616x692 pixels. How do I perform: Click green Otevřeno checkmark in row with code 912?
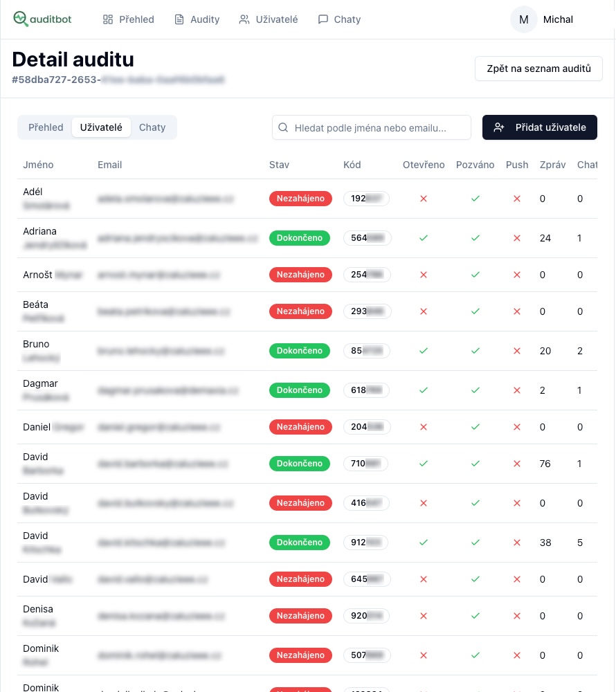pyautogui.click(x=424, y=543)
